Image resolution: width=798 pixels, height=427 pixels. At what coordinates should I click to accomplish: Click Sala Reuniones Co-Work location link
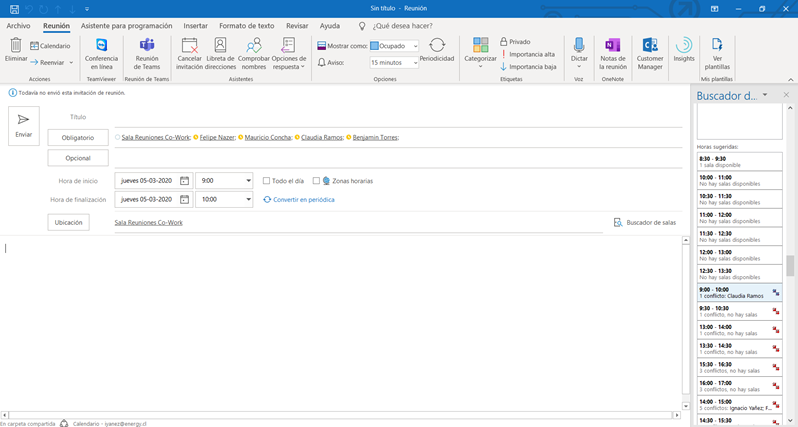pyautogui.click(x=149, y=222)
